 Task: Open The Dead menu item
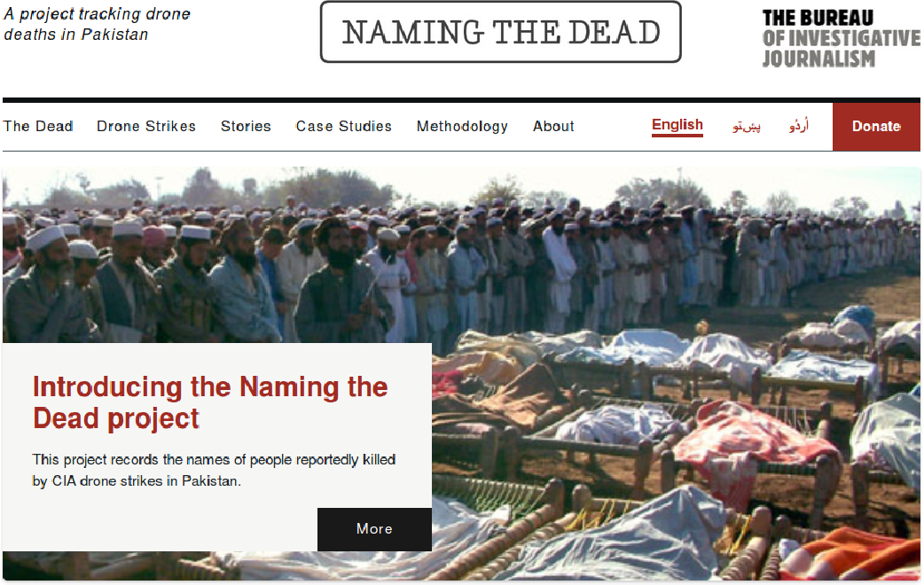[x=38, y=126]
